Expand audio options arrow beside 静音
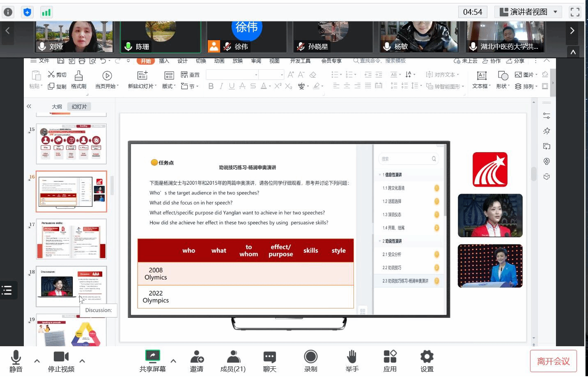This screenshot has height=377, width=588. coord(37,361)
